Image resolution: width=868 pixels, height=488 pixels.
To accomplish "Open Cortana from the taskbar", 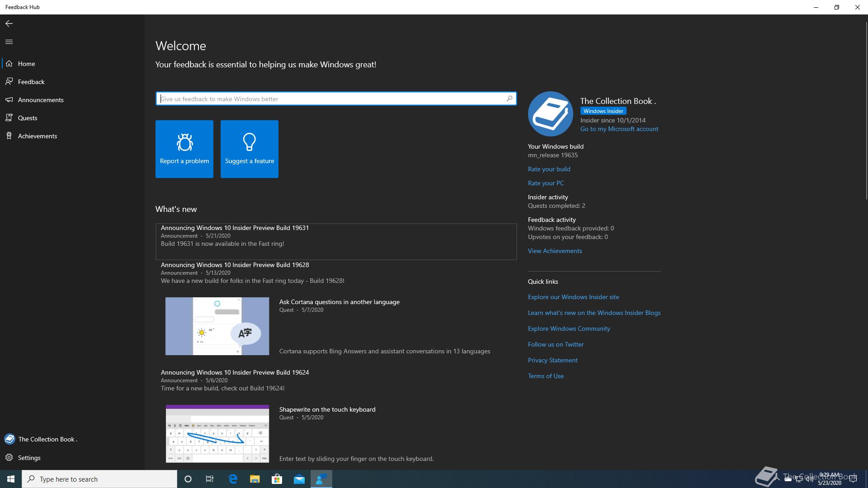I will coord(188,479).
